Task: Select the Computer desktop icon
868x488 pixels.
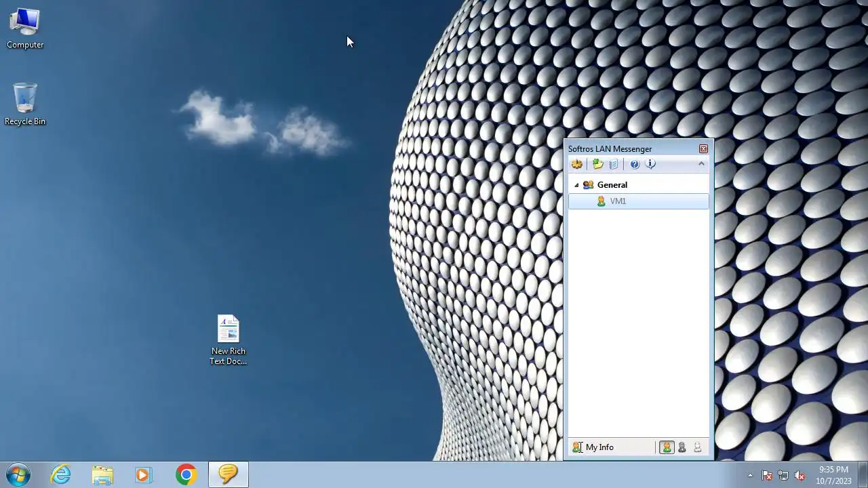Action: tap(25, 28)
